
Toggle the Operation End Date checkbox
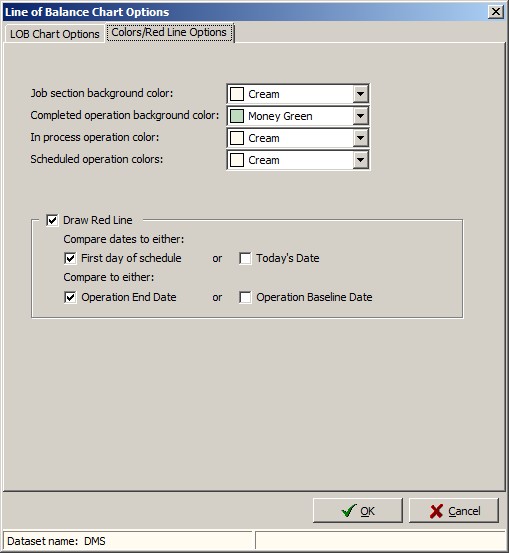(70, 297)
